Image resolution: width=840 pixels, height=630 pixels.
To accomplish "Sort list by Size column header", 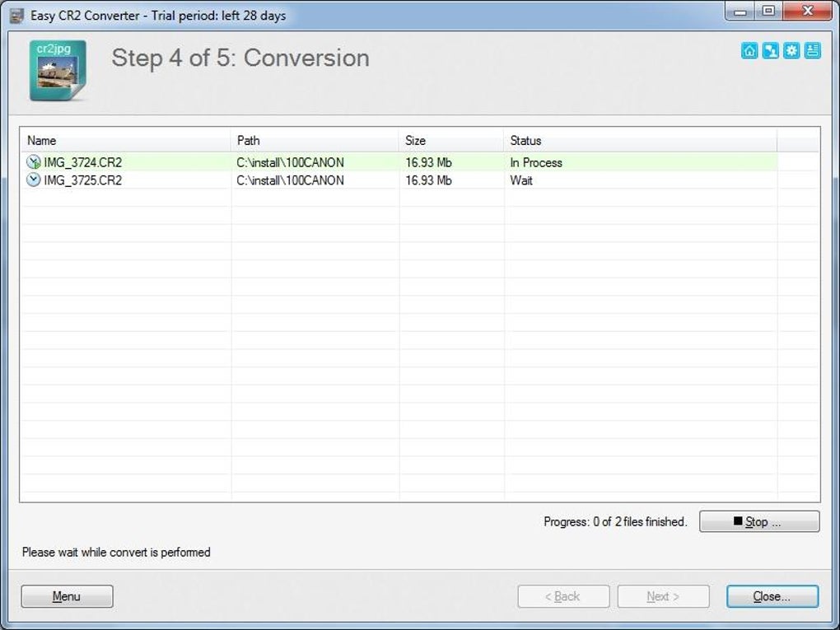I will (451, 140).
